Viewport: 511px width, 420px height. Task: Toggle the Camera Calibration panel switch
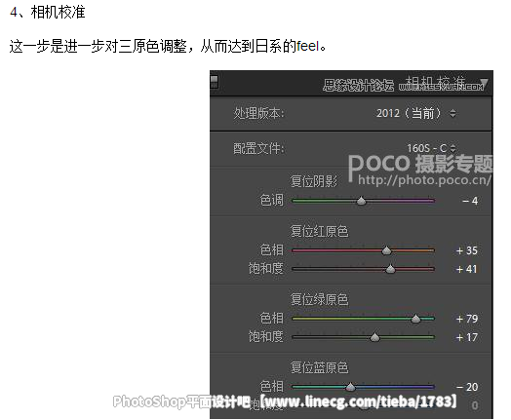215,82
